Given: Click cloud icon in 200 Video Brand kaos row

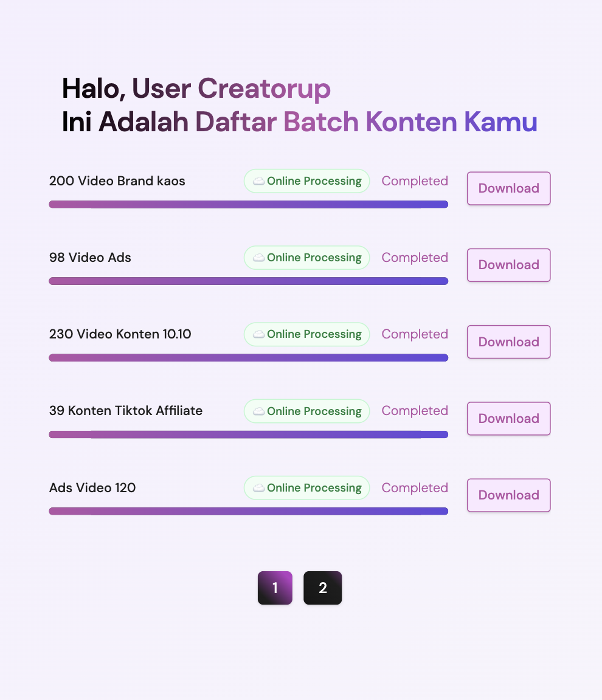Looking at the screenshot, I should pyautogui.click(x=258, y=181).
